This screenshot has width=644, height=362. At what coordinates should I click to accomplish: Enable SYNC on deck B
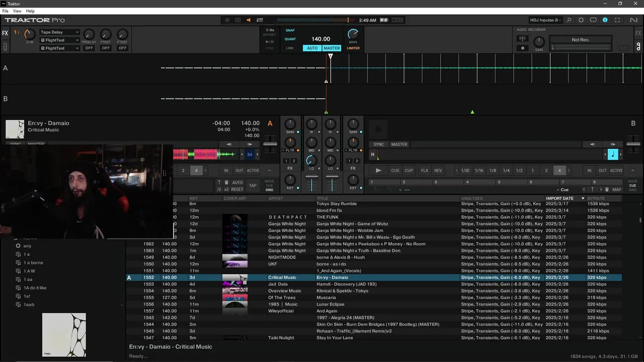(x=379, y=144)
